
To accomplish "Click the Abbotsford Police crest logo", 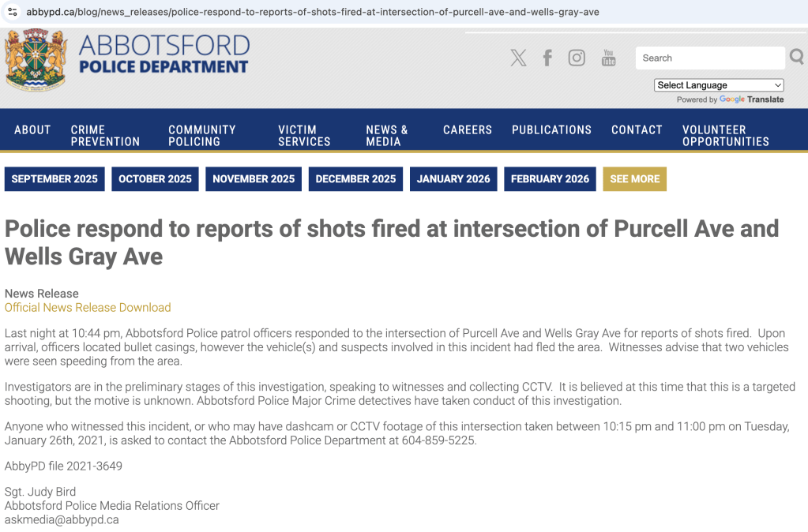I will click(36, 61).
